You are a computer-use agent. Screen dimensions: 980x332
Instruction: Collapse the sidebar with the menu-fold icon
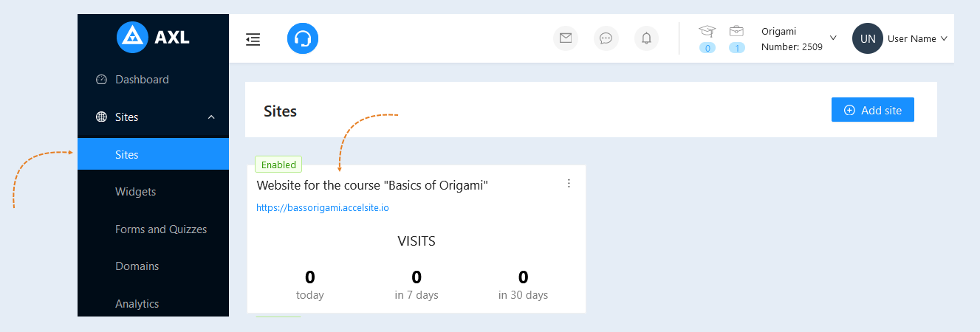pos(253,39)
